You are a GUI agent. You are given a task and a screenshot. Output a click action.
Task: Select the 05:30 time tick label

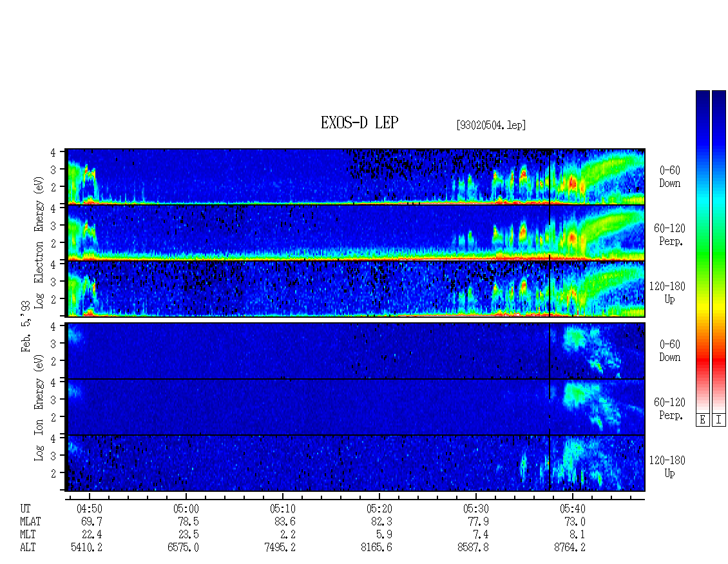[476, 509]
